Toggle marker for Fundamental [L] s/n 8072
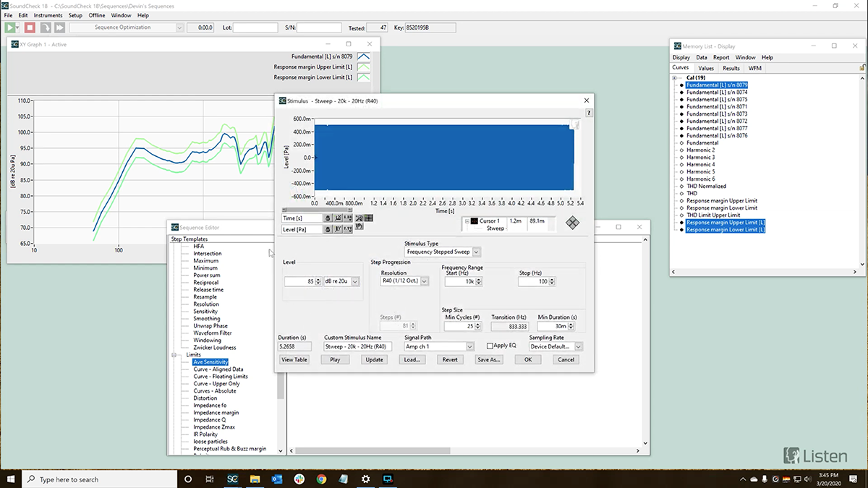 [681, 121]
